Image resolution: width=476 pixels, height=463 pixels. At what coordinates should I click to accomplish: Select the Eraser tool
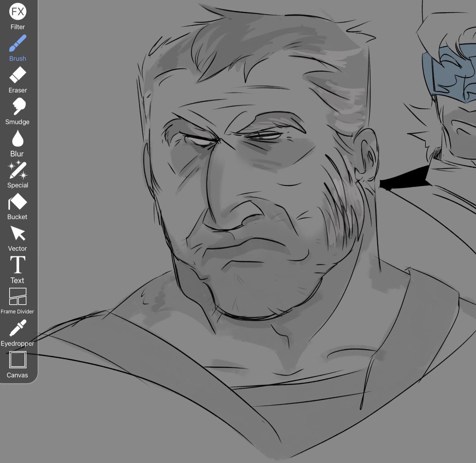pos(17,80)
